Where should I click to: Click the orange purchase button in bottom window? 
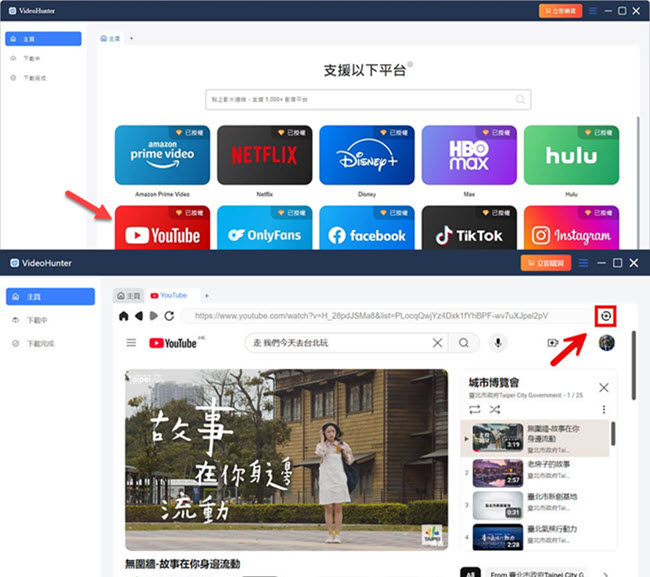pyautogui.click(x=546, y=263)
